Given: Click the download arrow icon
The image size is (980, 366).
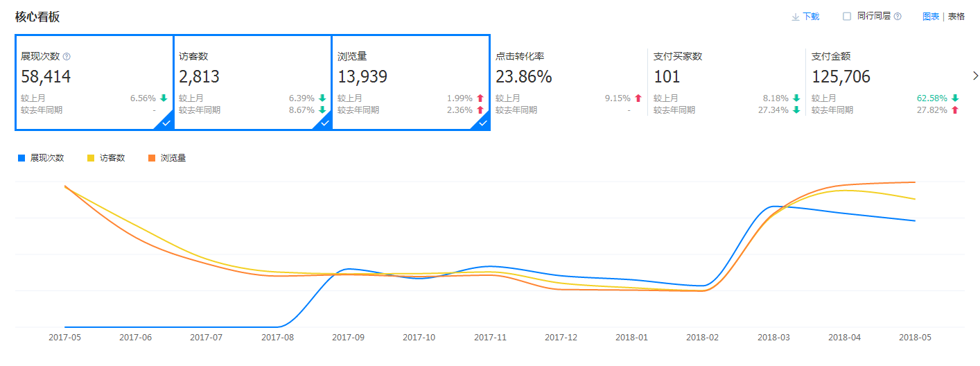Looking at the screenshot, I should click(x=796, y=17).
